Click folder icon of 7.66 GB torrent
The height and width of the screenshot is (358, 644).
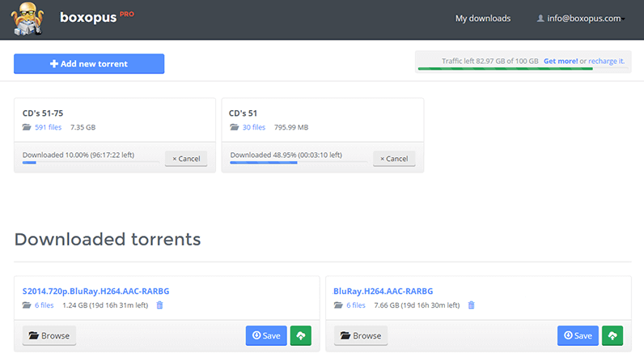338,305
